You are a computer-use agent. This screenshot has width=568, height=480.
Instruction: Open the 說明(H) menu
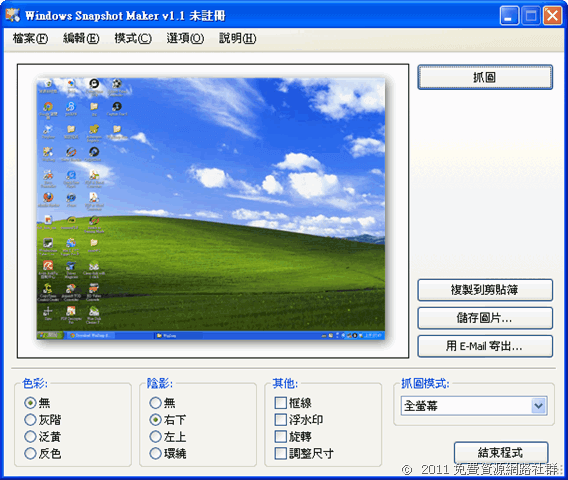238,38
